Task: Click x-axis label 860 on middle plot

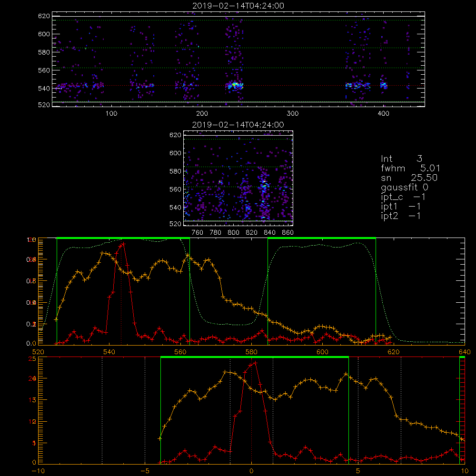Action: tap(288, 232)
